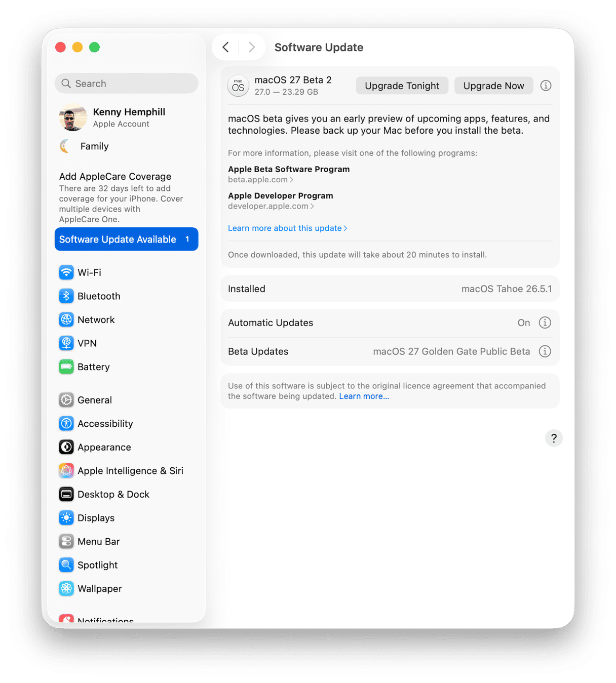This screenshot has height=683, width=616.
Task: Open Add AppleCare Coverage notice
Action: (126, 197)
